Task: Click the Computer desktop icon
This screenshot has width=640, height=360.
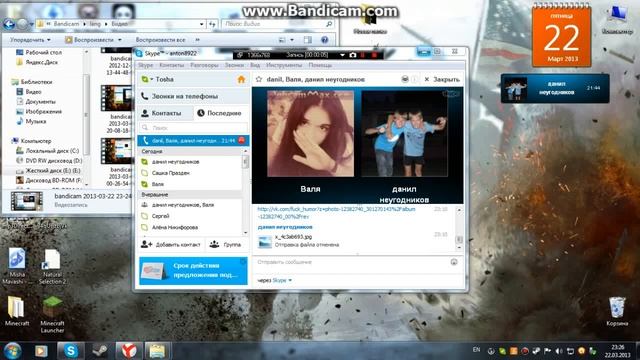Action: [617, 20]
